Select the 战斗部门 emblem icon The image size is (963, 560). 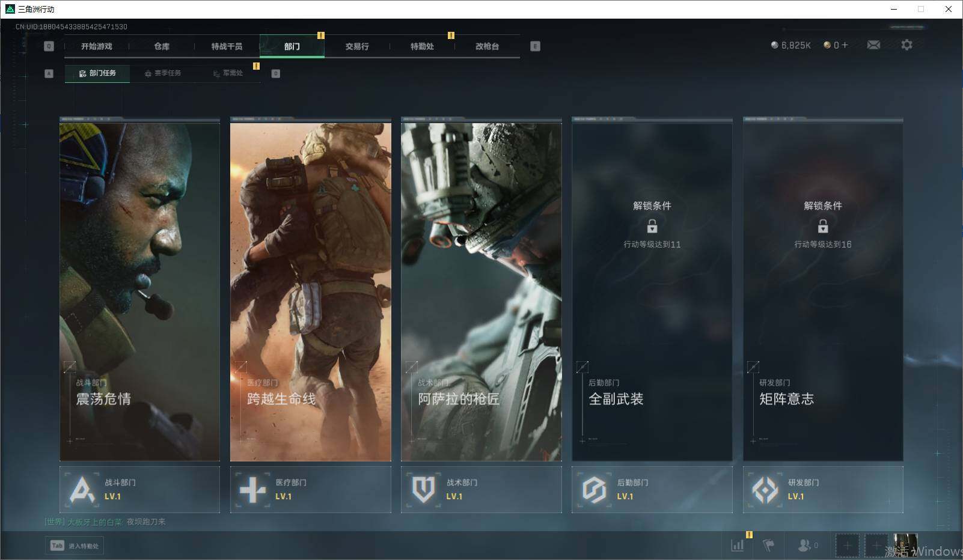pyautogui.click(x=82, y=489)
